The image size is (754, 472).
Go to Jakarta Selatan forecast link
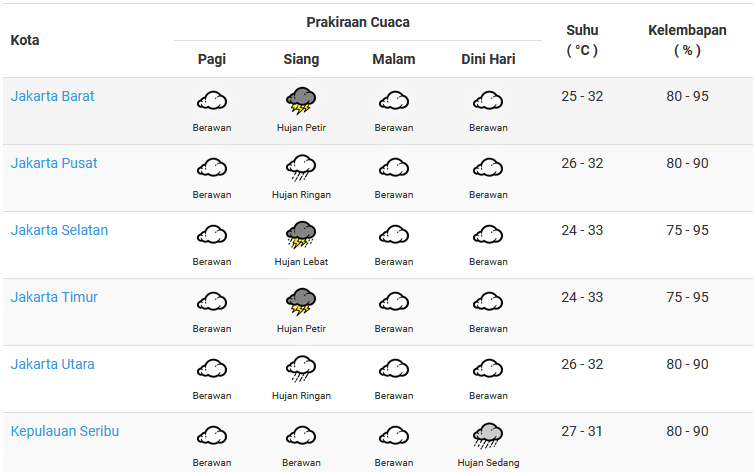tap(59, 231)
